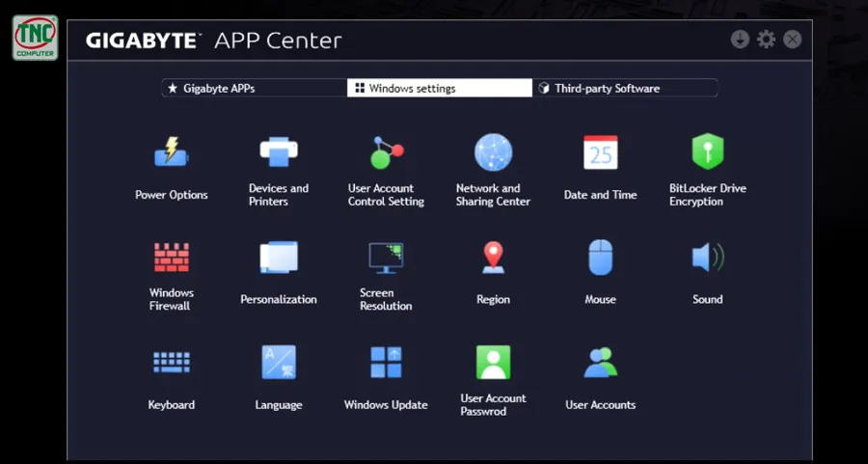This screenshot has width=868, height=464.
Task: Select the Windows settings tab
Action: click(440, 88)
